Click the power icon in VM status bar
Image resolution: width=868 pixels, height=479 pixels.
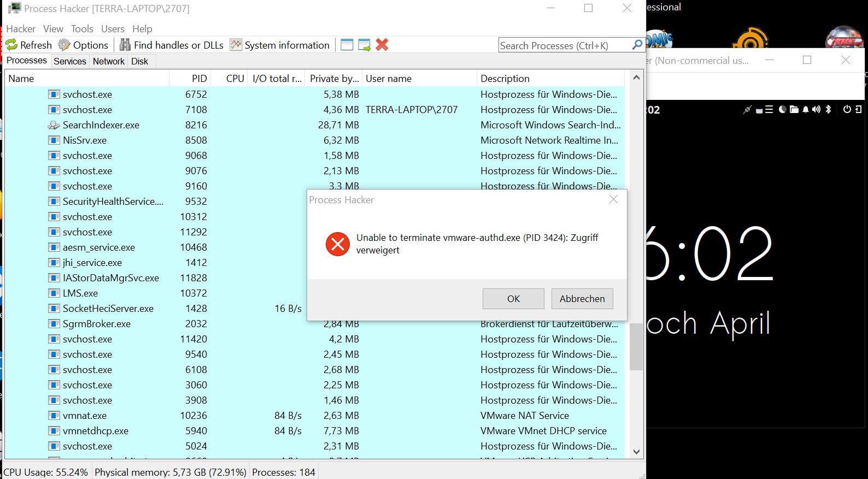(x=847, y=109)
